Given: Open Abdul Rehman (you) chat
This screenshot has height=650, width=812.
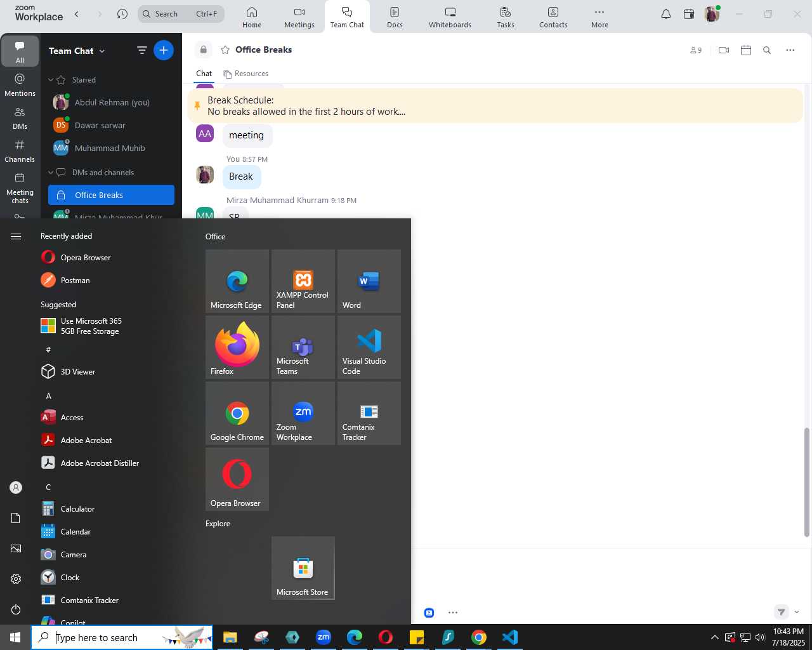Looking at the screenshot, I should pos(112,102).
